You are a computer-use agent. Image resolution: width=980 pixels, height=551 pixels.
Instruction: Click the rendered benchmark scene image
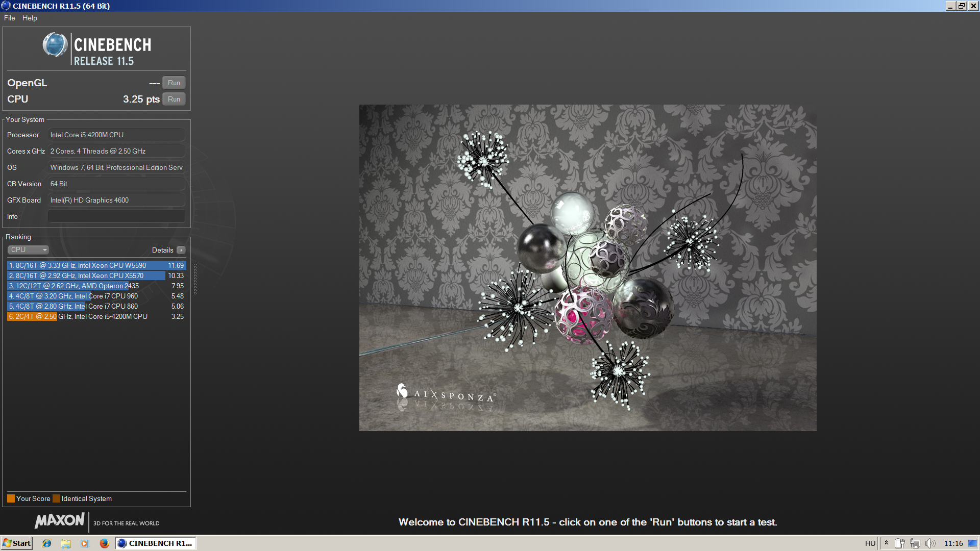pyautogui.click(x=587, y=268)
